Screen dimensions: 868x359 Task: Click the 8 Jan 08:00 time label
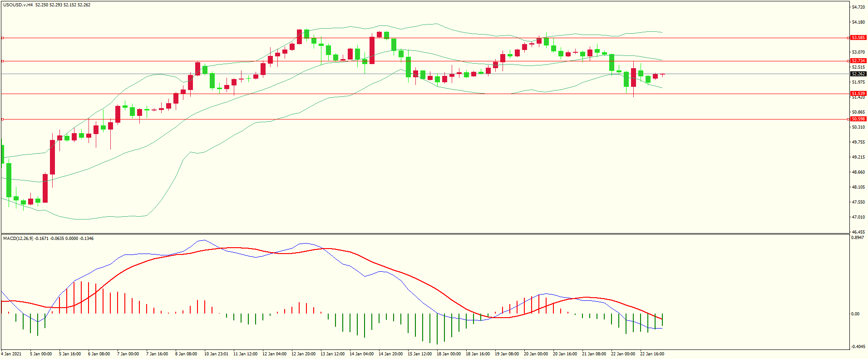(x=186, y=354)
